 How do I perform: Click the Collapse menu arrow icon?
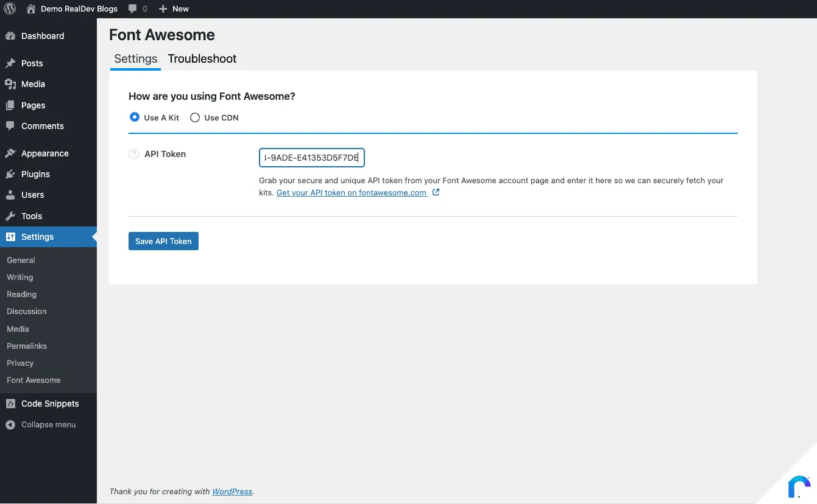click(10, 425)
